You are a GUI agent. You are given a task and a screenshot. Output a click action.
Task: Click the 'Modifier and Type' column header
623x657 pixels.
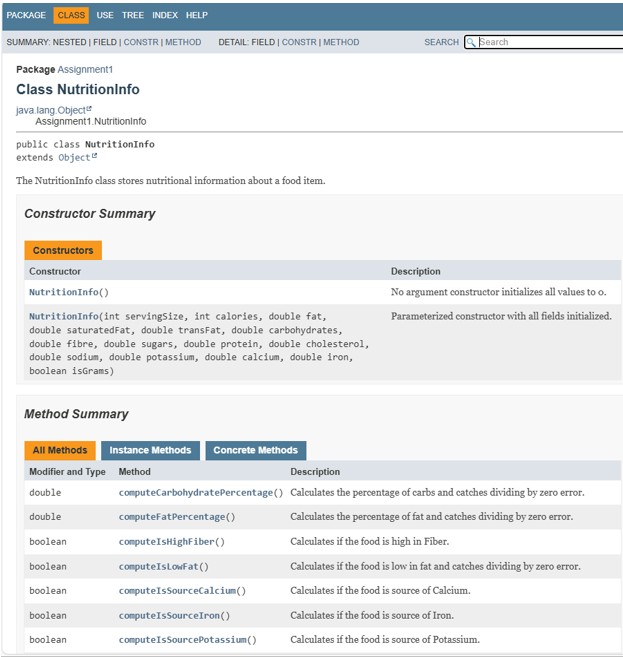67,472
